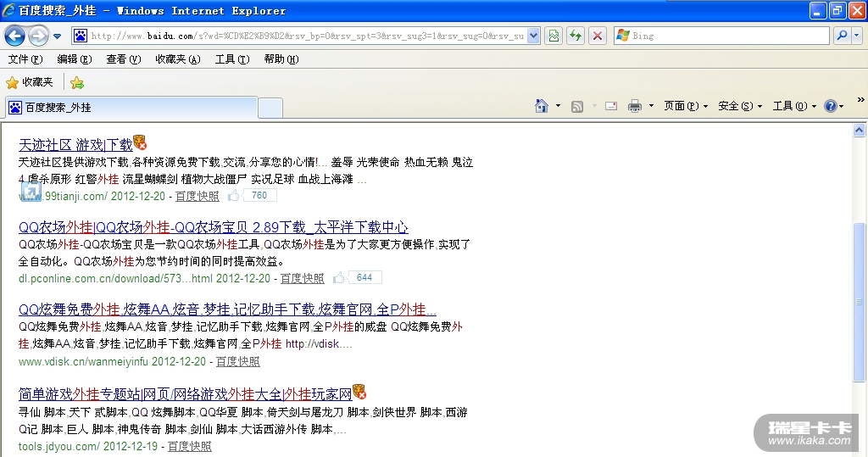Open the 帮助(H) menu
Image resolution: width=868 pixels, height=457 pixels.
281,59
